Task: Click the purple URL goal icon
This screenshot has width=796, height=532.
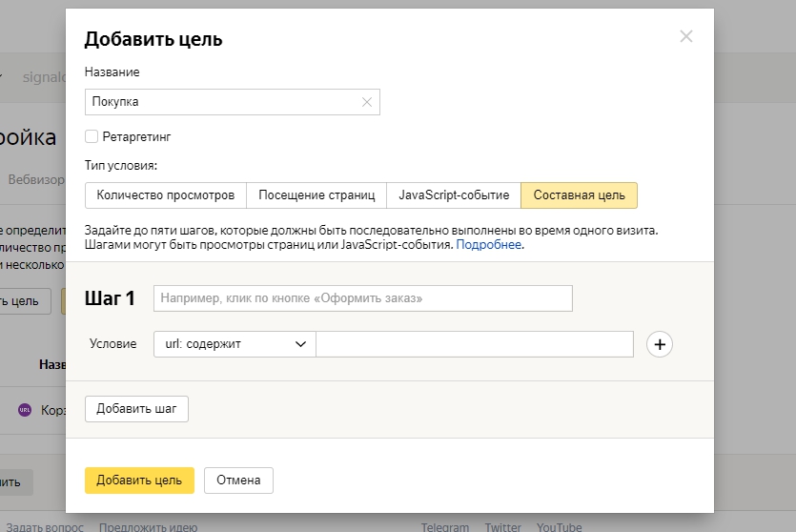Action: pos(25,409)
